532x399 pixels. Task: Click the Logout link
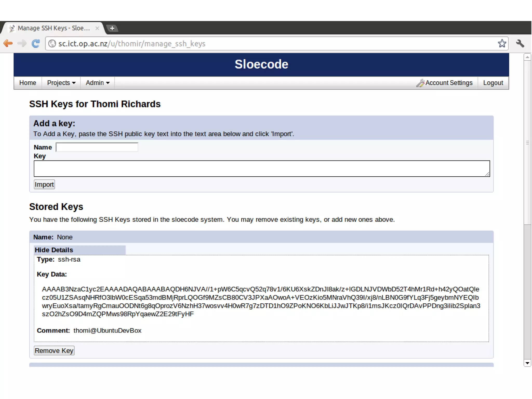[x=493, y=83]
